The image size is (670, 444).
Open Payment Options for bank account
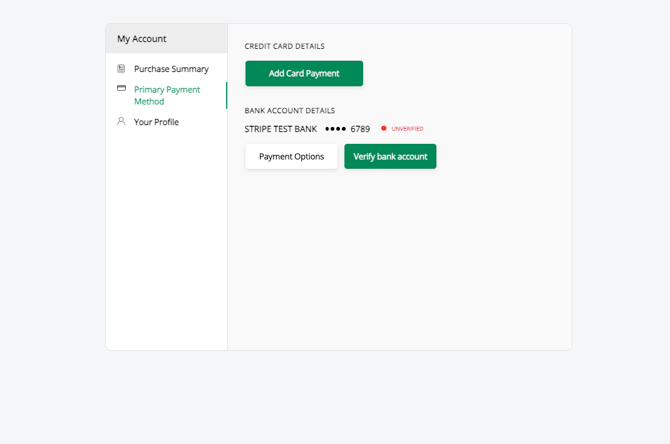[291, 156]
